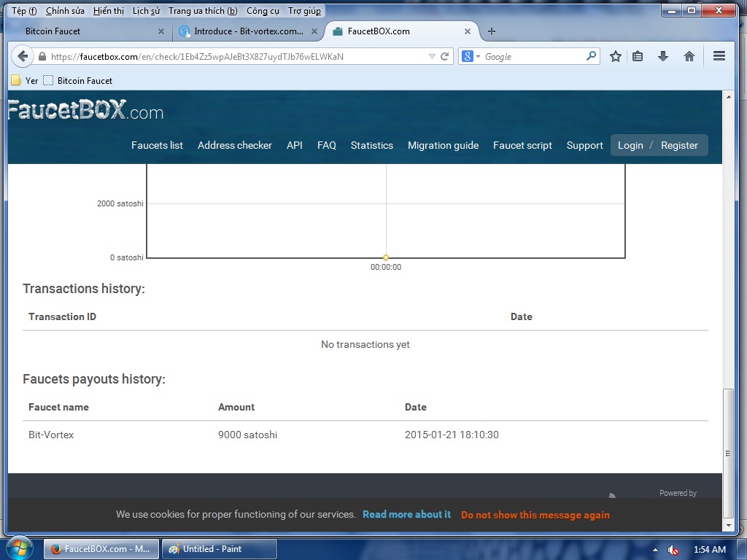This screenshot has height=560, width=747.
Task: Select the FaucetBOX.com tab
Action: click(x=402, y=31)
